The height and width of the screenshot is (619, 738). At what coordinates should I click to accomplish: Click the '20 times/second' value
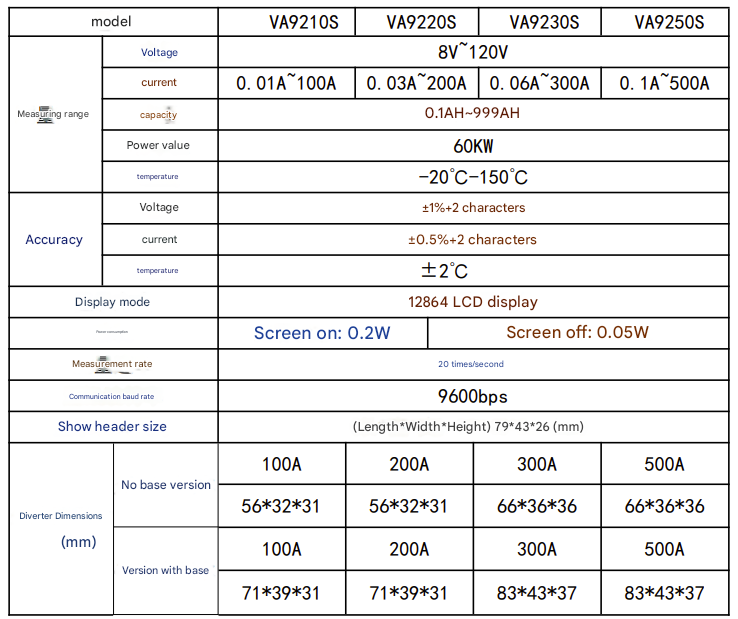pos(471,364)
